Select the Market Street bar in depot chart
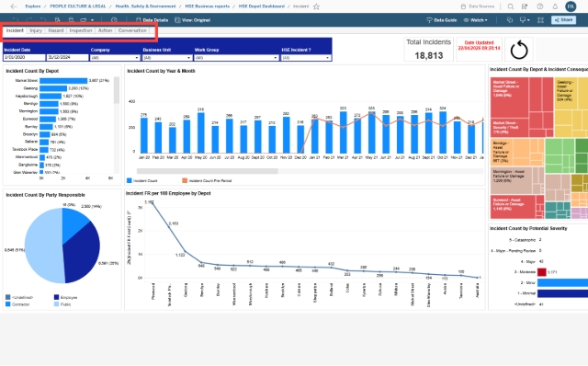This screenshot has width=588, height=366. pos(63,81)
